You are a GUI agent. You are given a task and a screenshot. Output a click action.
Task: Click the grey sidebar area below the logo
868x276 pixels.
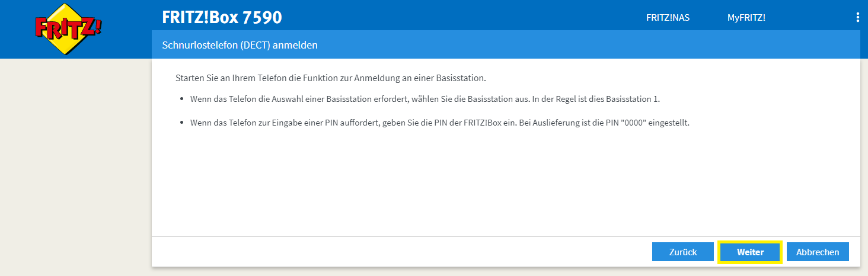[75, 166]
